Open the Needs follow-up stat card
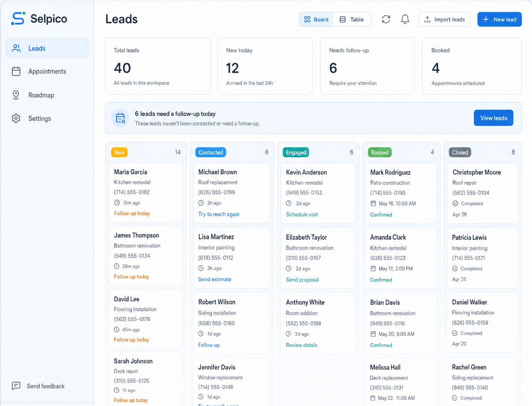The width and height of the screenshot is (532, 406). 367,66
